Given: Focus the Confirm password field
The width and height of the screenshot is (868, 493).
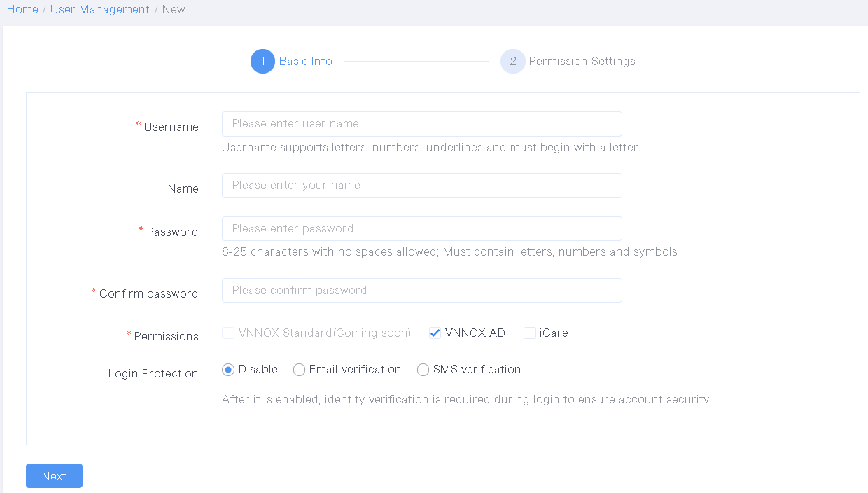Looking at the screenshot, I should pyautogui.click(x=421, y=291).
